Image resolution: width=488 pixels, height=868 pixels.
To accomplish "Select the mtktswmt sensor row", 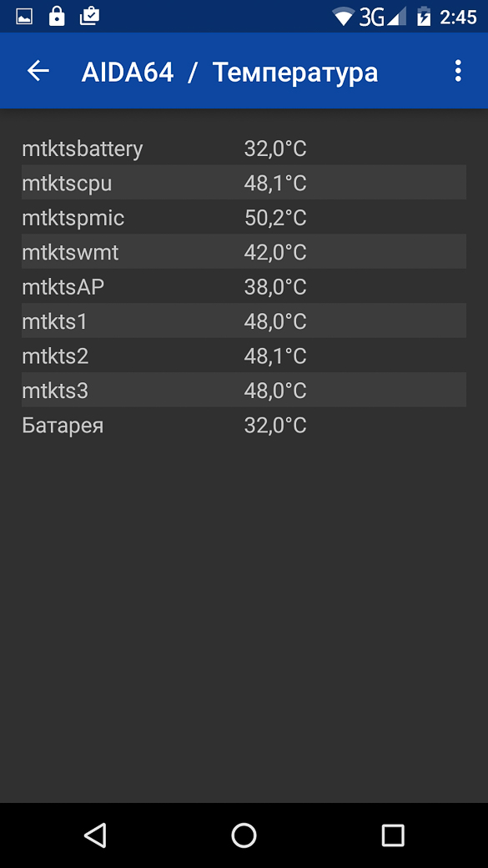I will point(244,252).
